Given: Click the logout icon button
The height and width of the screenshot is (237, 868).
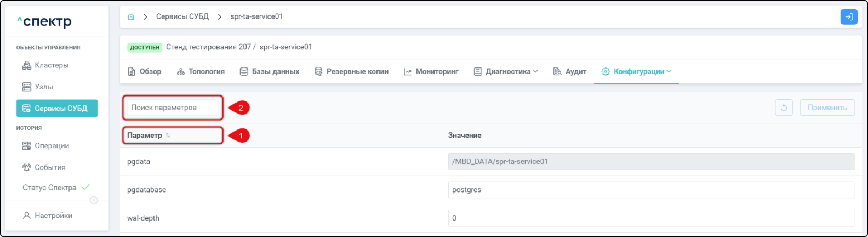Looking at the screenshot, I should click(848, 17).
